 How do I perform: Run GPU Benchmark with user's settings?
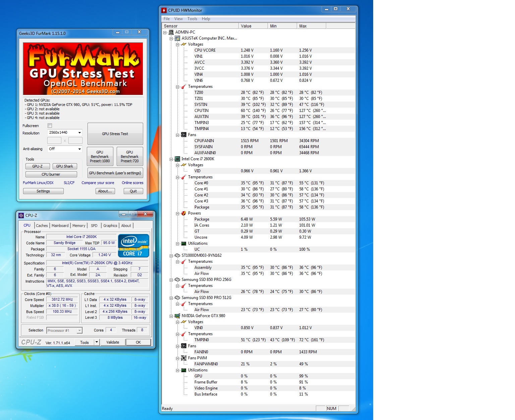115,173
